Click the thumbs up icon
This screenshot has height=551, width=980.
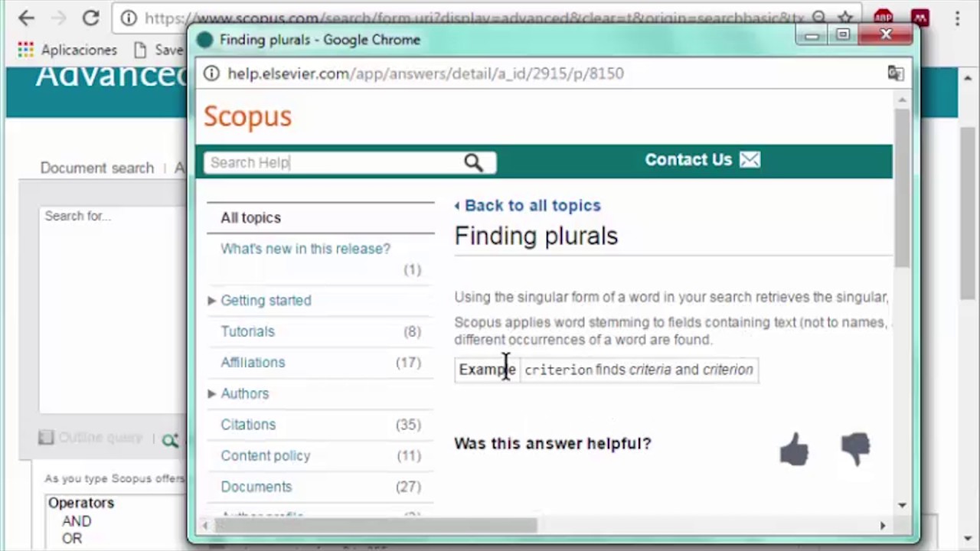tap(794, 449)
